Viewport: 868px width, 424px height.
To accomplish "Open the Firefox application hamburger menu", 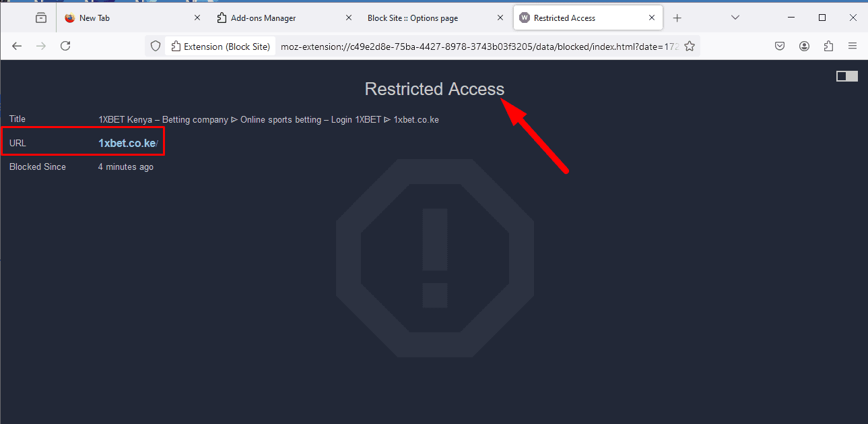I will pyautogui.click(x=853, y=46).
